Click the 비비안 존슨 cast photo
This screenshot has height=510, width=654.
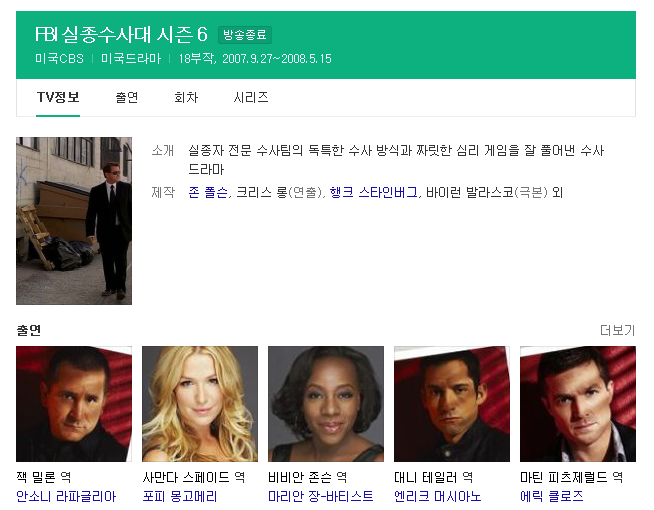326,404
